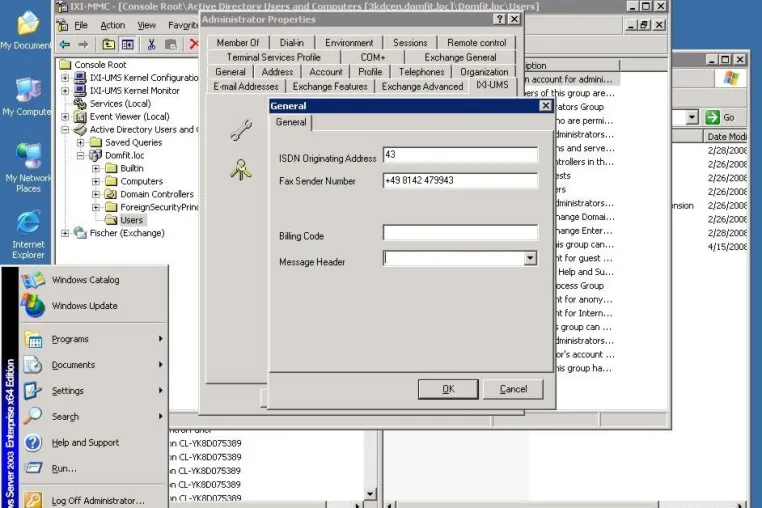
Task: Select Run... in the Start menu
Action: pos(94,469)
